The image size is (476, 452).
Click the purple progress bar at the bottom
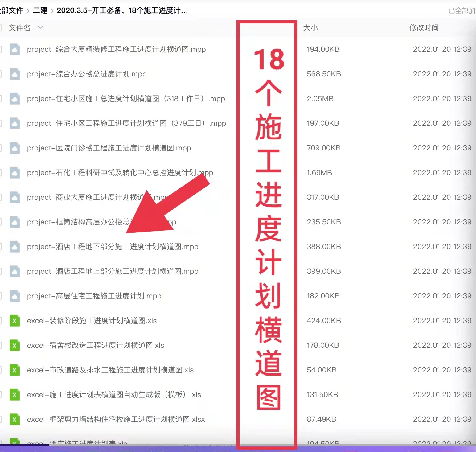(238, 448)
